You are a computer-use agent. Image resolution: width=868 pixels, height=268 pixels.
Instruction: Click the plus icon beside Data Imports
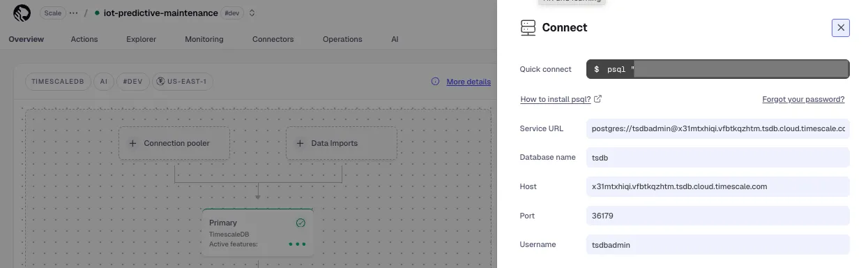[300, 143]
